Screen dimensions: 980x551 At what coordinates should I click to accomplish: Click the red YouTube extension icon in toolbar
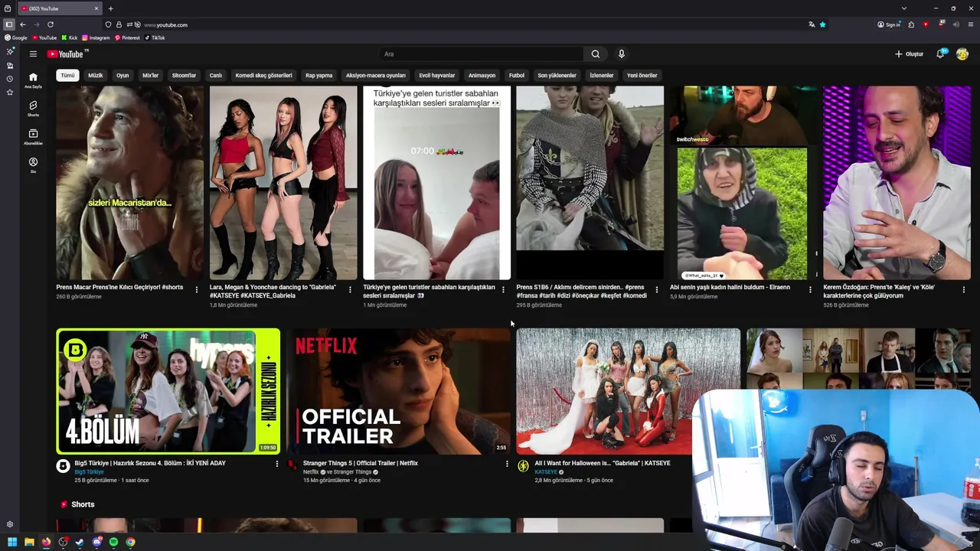click(x=926, y=24)
